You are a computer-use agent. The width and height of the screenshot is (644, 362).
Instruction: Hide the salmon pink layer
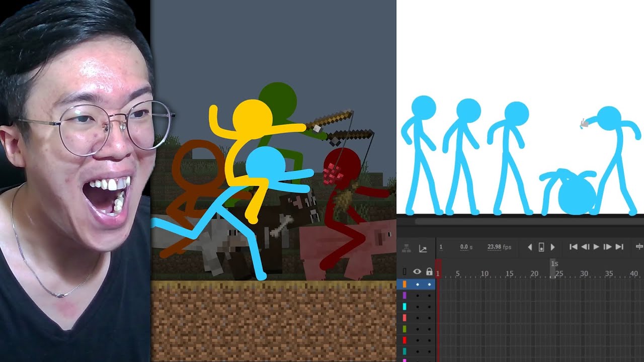point(417,318)
